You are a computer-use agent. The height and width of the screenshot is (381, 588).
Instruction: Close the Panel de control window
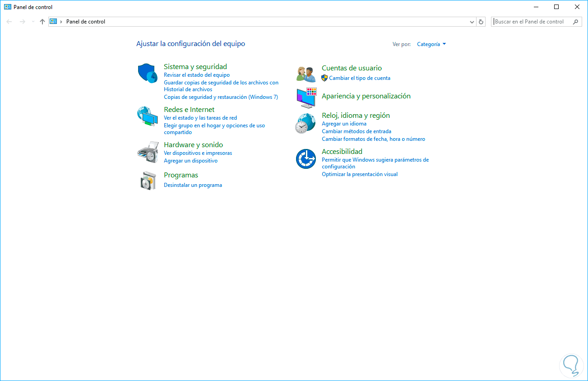pyautogui.click(x=577, y=7)
